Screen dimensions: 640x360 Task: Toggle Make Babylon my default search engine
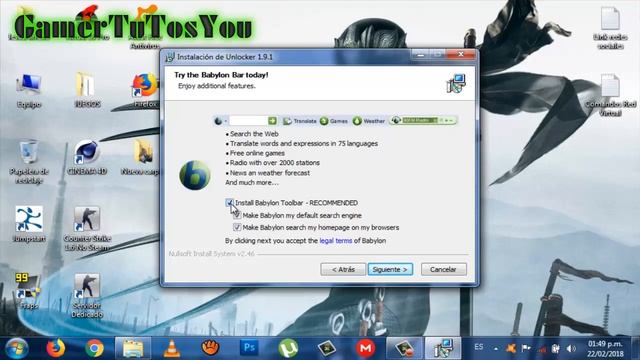pos(237,215)
